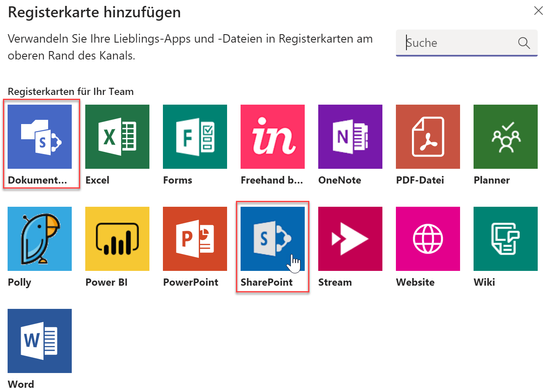Viewport: 547px width, 392px height.
Task: Click the 'PDF-Datei' label text
Action: tap(420, 180)
